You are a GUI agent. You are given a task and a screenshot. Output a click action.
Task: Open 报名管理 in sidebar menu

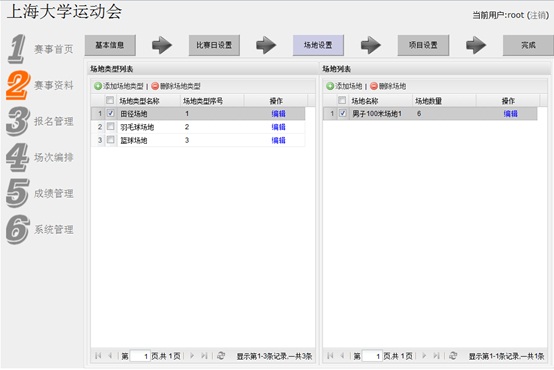point(54,121)
